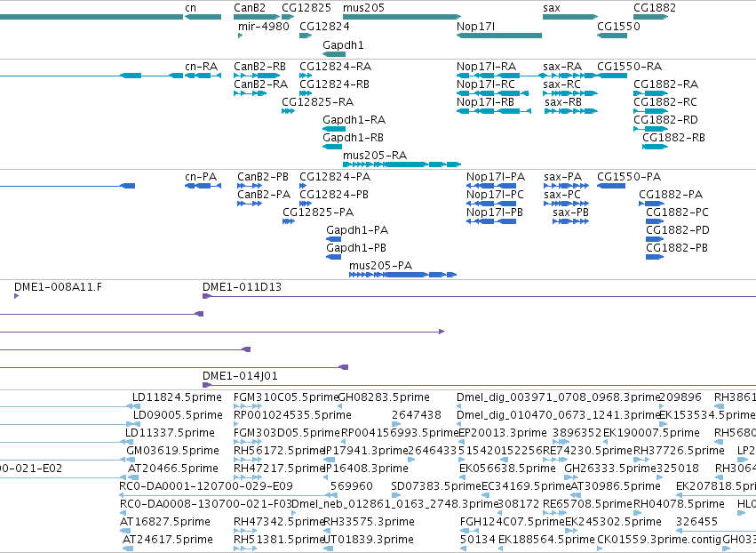Select the DME1-014J01 clone
The image size is (756, 553).
479,385
